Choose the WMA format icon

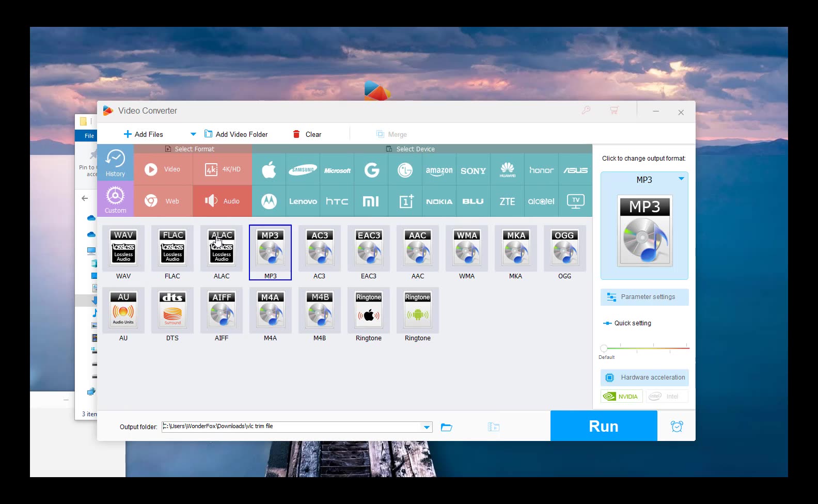[x=467, y=248]
